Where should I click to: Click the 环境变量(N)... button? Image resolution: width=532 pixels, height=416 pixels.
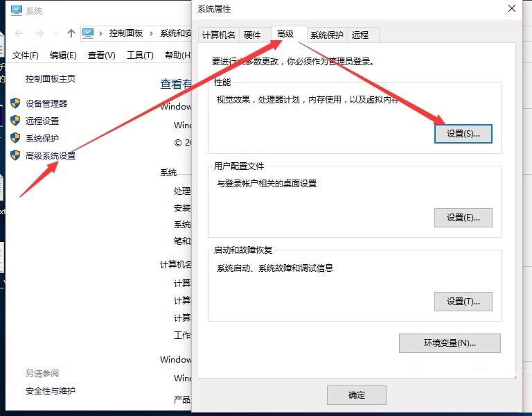[449, 343]
